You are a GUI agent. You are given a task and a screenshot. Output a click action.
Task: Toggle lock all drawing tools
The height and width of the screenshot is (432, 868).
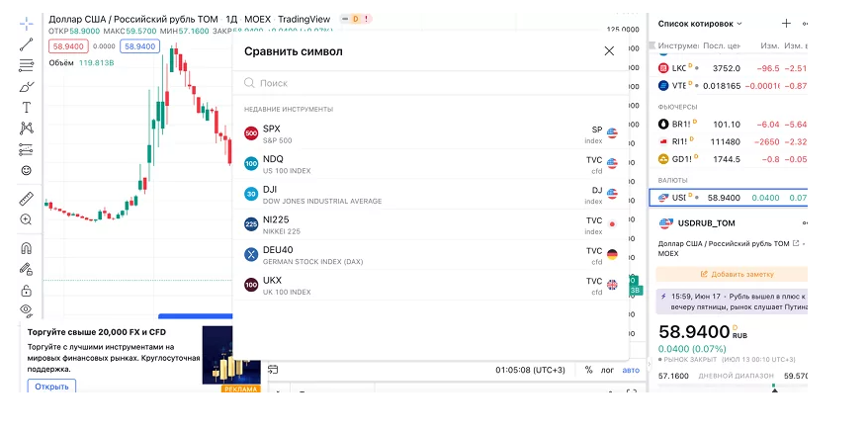26,291
